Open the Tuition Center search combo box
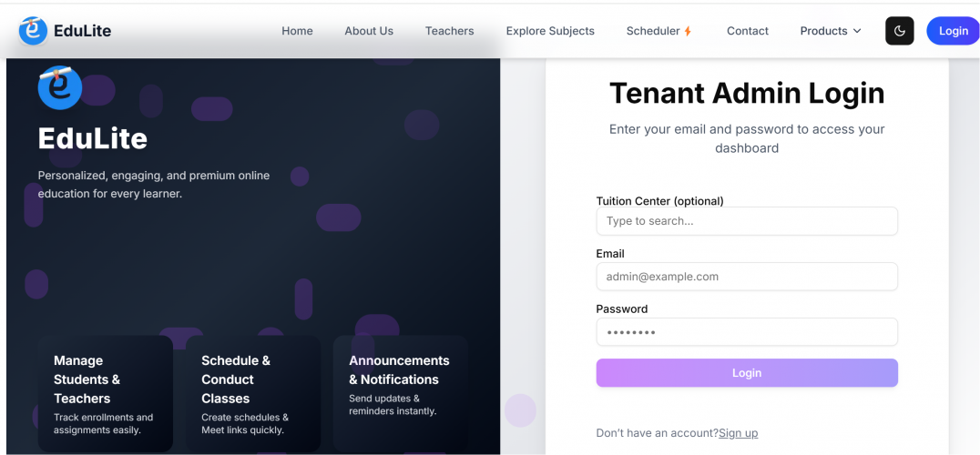Screen dimensions: 980x455 [747, 221]
